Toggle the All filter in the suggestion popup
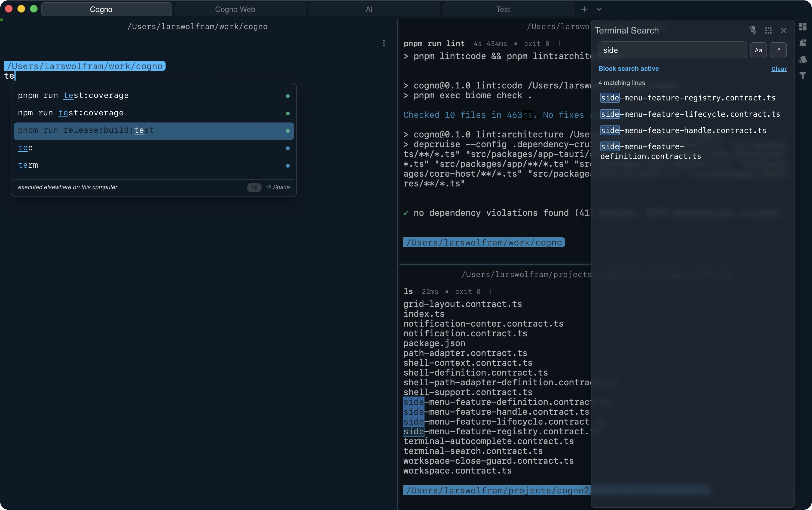The height and width of the screenshot is (510, 812). tap(254, 188)
